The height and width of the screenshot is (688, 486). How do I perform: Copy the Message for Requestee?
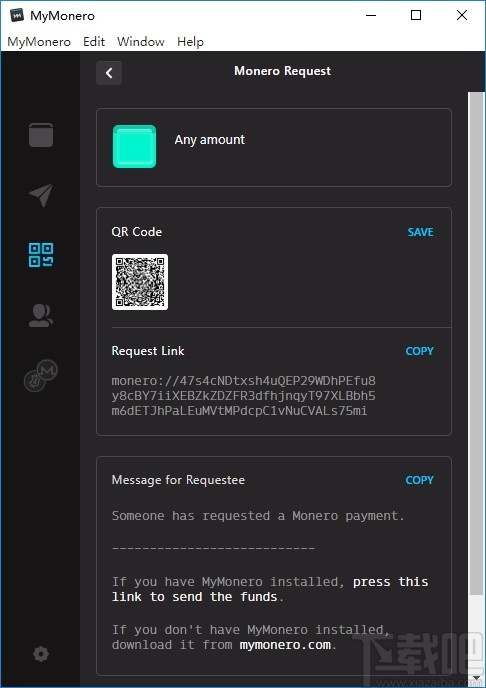tap(419, 480)
